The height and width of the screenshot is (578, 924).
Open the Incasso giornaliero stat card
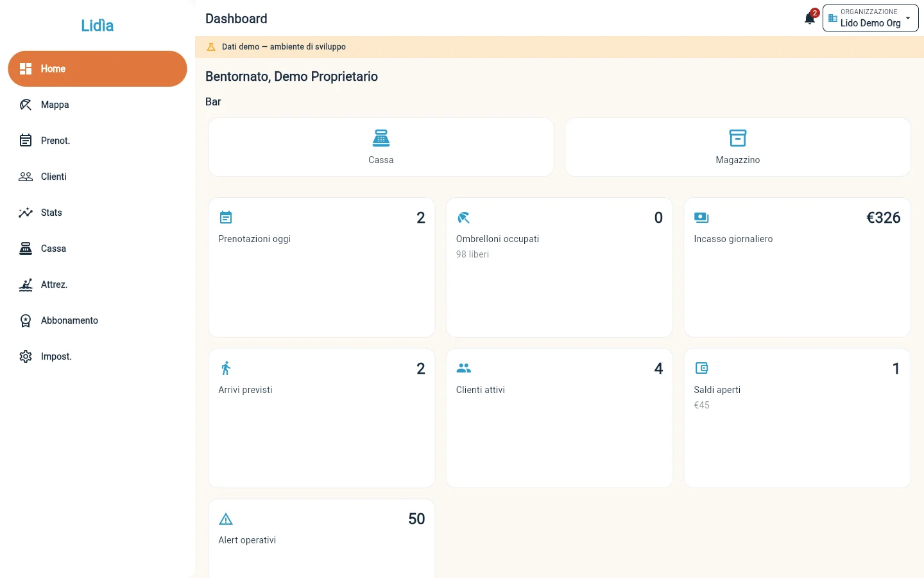[x=797, y=267]
